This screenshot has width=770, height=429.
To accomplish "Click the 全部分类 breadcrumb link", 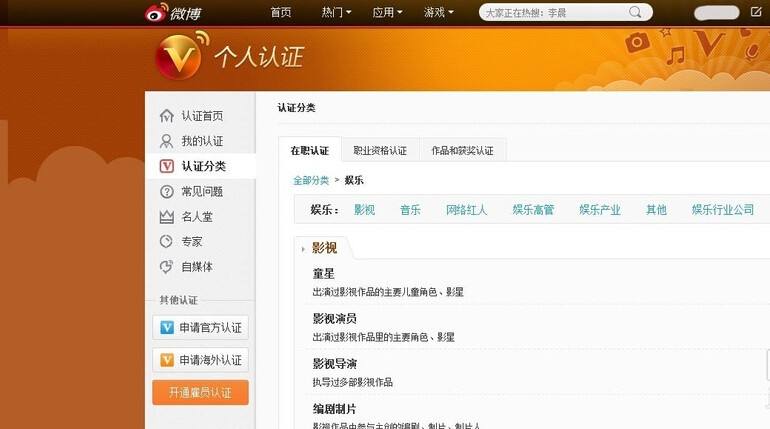I will pos(311,181).
